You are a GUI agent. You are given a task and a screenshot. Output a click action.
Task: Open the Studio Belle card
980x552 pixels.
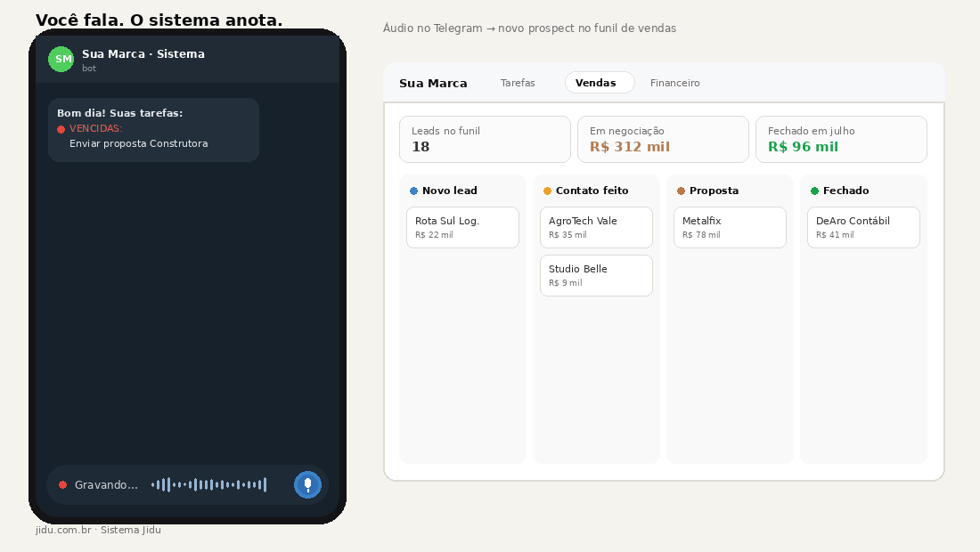(x=596, y=275)
